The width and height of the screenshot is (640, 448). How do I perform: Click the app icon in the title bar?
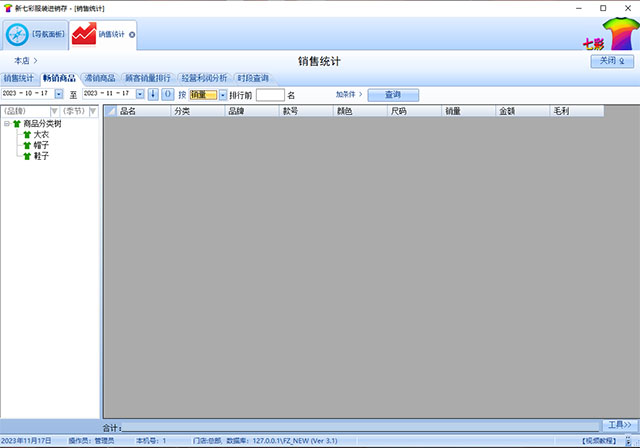point(7,8)
